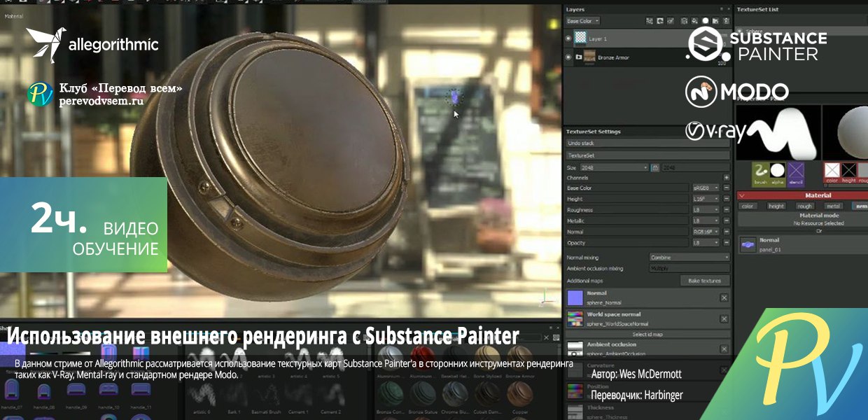
Task: Click the Normal map color swatch thumbnail
Action: tap(575, 297)
